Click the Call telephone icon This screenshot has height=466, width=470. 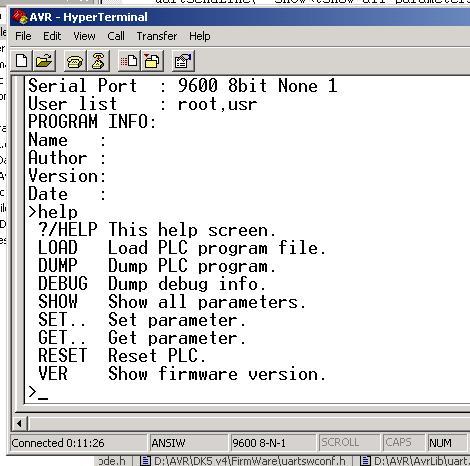75,61
